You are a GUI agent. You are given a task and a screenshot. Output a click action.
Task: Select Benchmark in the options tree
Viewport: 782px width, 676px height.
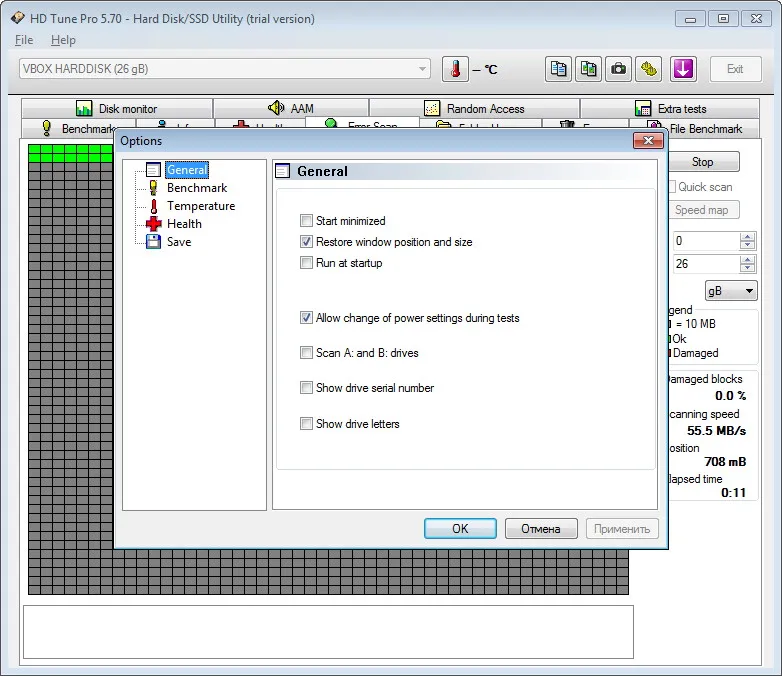197,188
